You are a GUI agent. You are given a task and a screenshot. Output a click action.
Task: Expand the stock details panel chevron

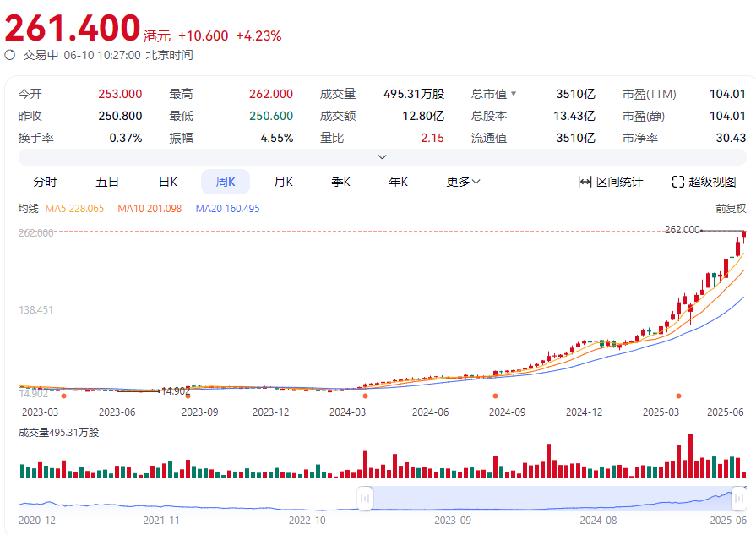[382, 156]
